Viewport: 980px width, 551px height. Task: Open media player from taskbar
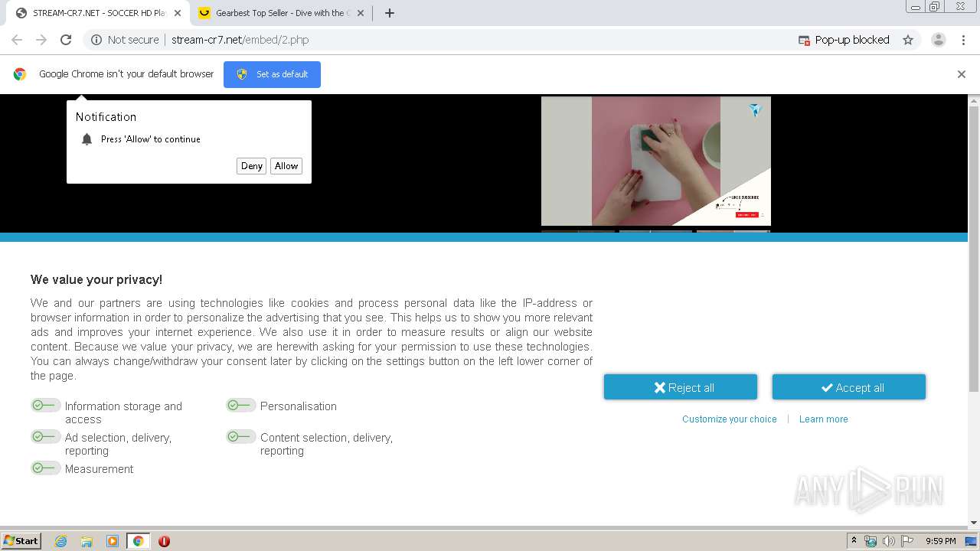[113, 541]
